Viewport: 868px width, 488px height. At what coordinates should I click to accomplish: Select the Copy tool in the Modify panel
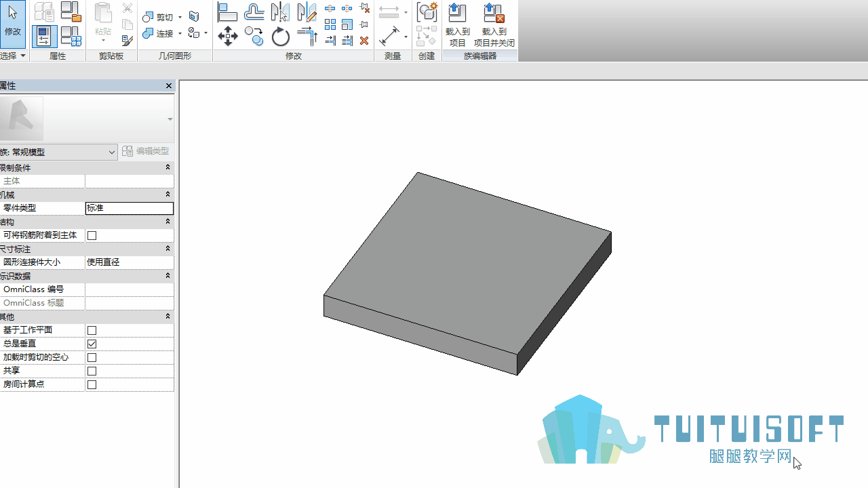click(254, 36)
